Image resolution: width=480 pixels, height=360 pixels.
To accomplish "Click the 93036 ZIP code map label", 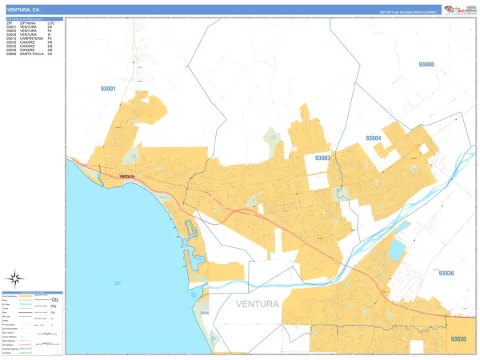I will [x=446, y=273].
